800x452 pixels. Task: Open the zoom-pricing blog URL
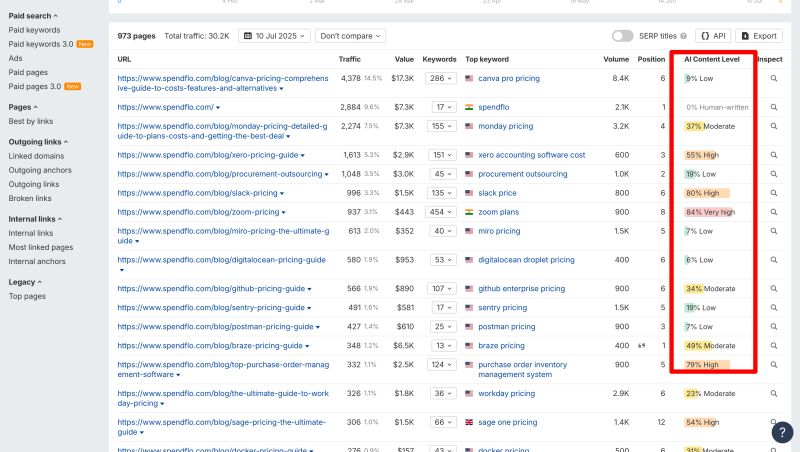(198, 212)
